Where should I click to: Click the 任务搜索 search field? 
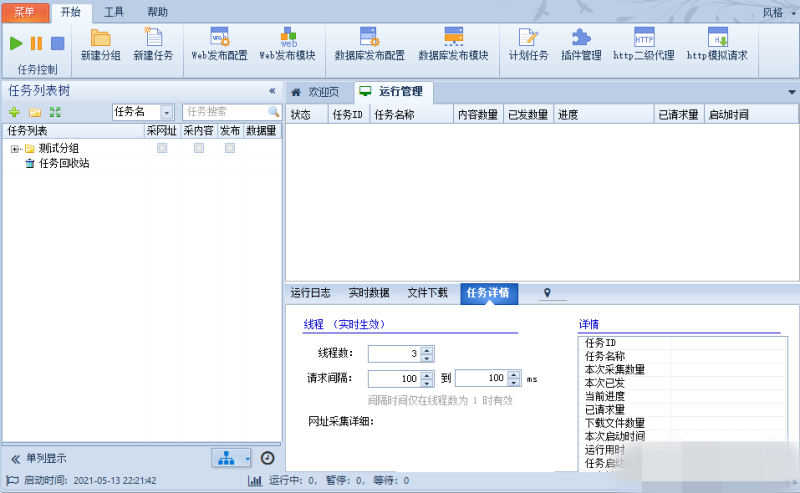[x=224, y=112]
